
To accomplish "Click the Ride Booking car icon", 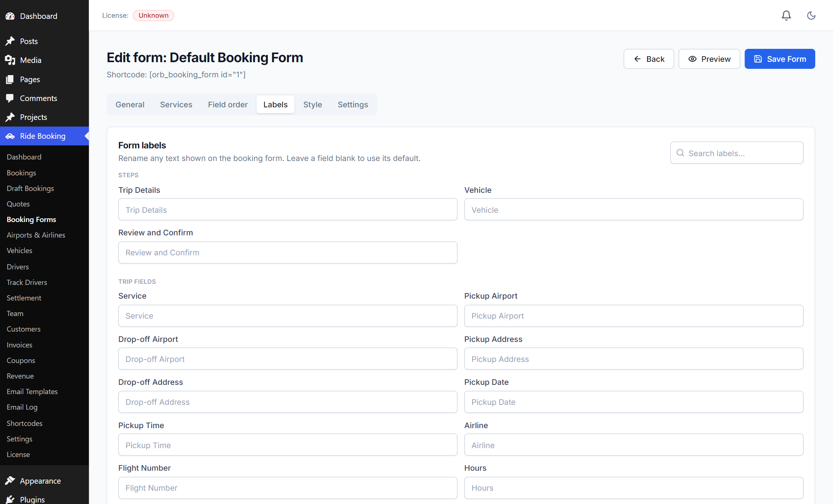I will (10, 136).
